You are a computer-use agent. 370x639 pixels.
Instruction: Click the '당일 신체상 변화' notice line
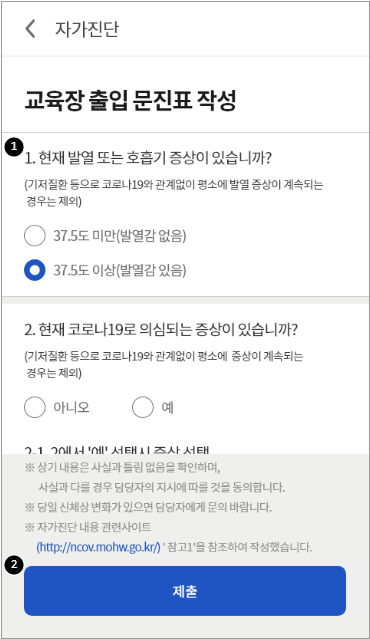coord(148,507)
